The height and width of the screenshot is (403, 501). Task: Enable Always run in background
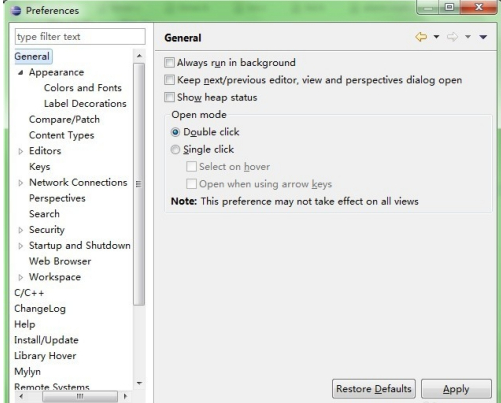coord(169,63)
